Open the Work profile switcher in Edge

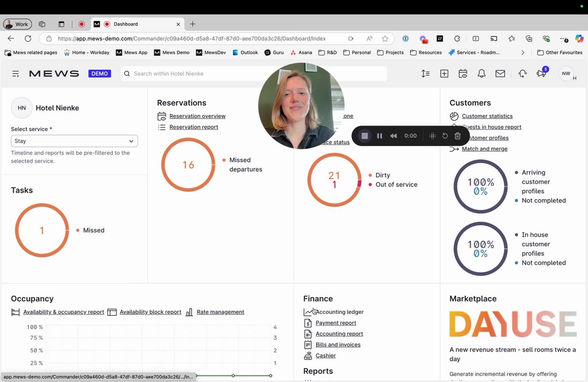tap(17, 24)
